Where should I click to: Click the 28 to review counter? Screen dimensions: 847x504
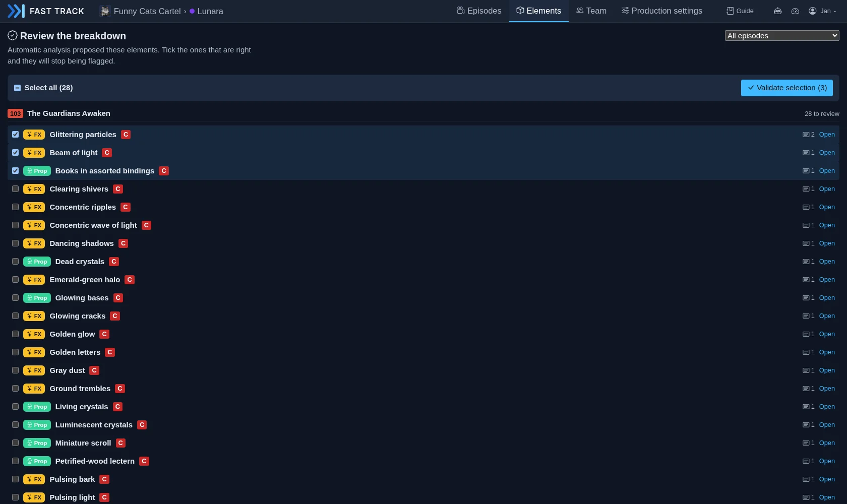pos(822,114)
